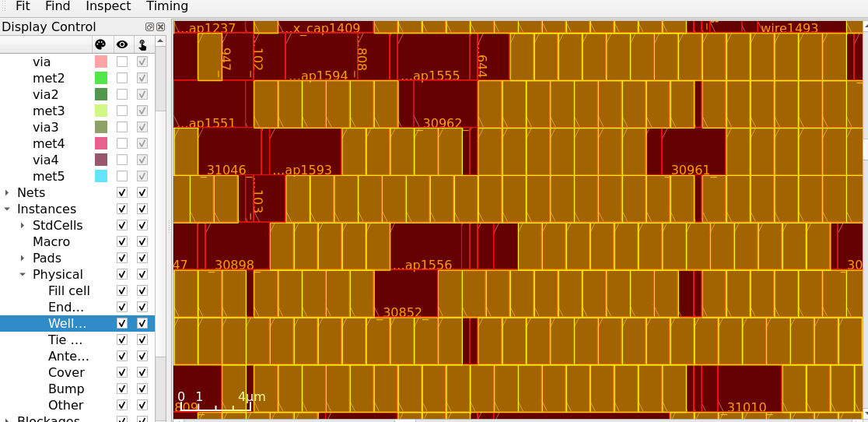Click the via4 mauve color swatch
Screen dimensions: 868x422
click(101, 160)
